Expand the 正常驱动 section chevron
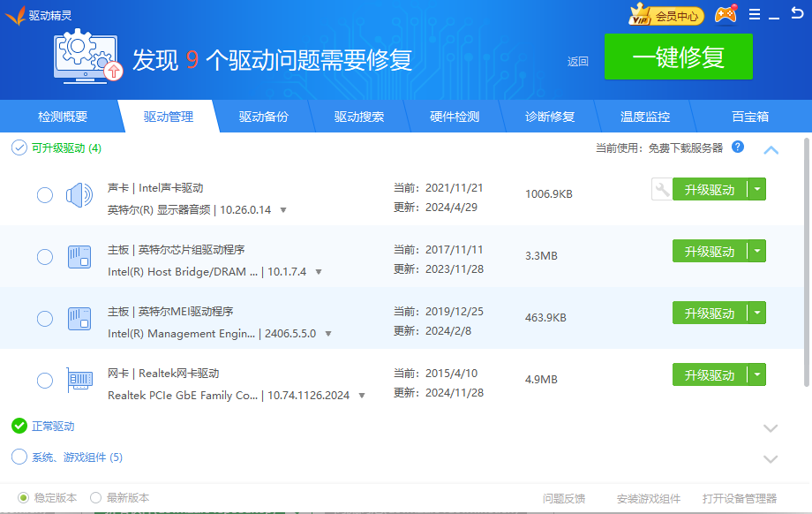The image size is (812, 514). click(771, 427)
